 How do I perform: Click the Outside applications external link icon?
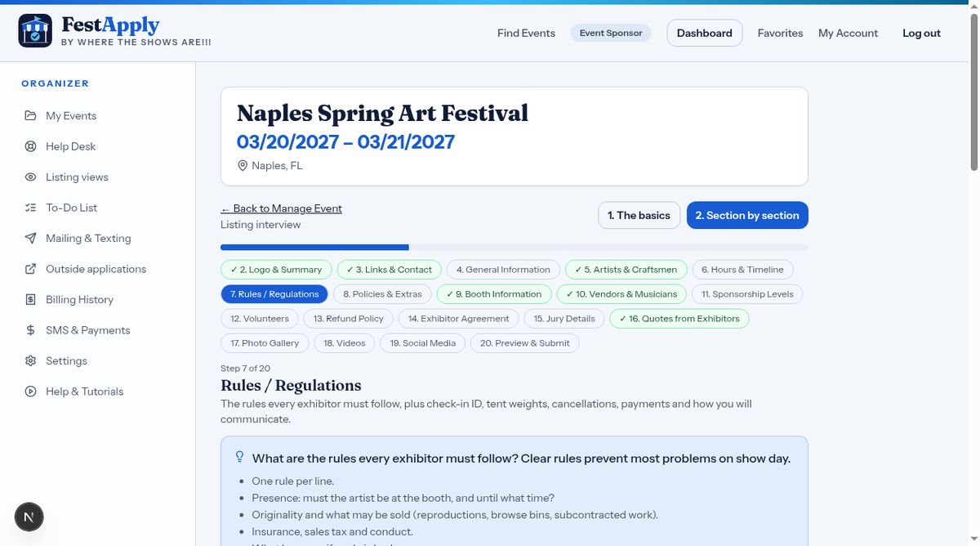click(x=30, y=269)
